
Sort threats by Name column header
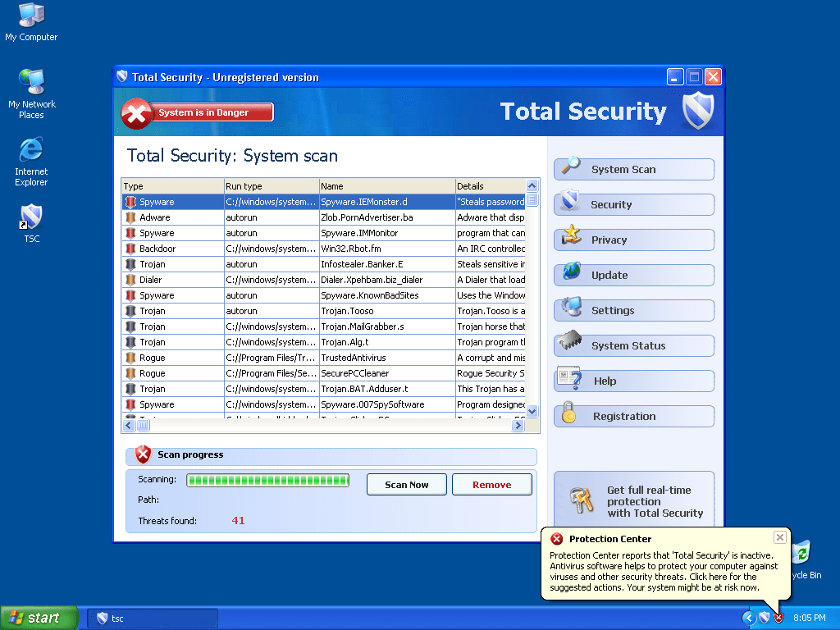(386, 186)
